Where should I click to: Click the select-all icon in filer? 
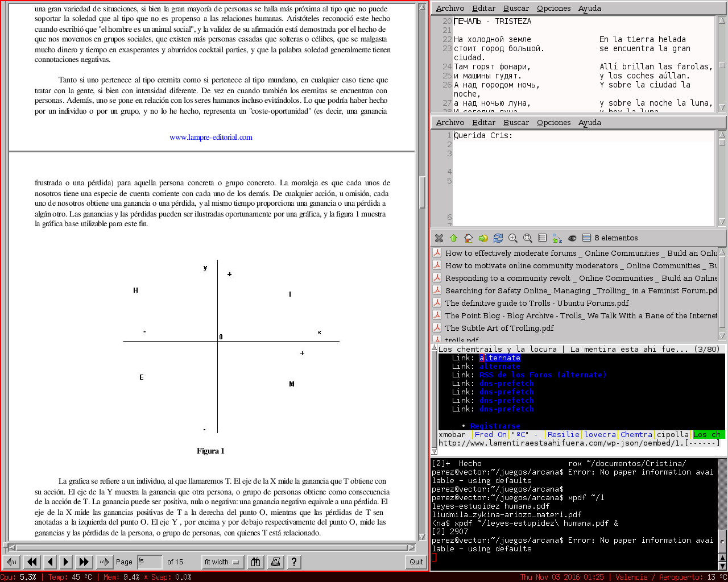tap(587, 238)
